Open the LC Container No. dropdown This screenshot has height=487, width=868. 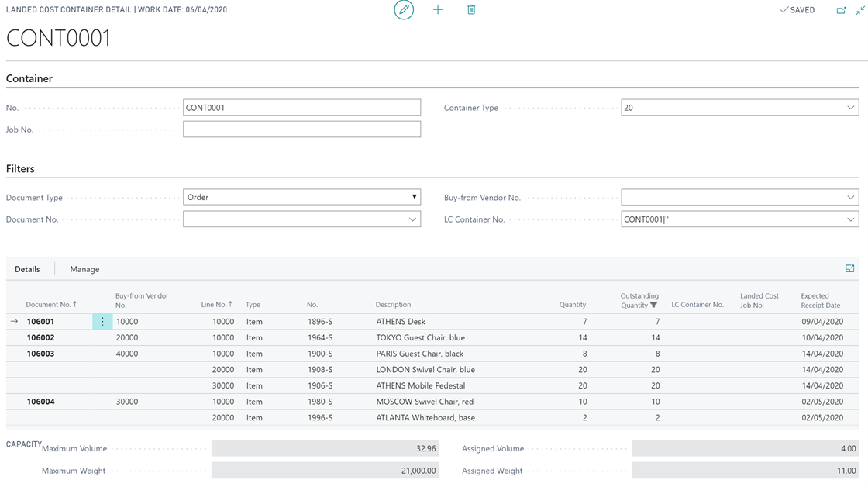(x=850, y=219)
